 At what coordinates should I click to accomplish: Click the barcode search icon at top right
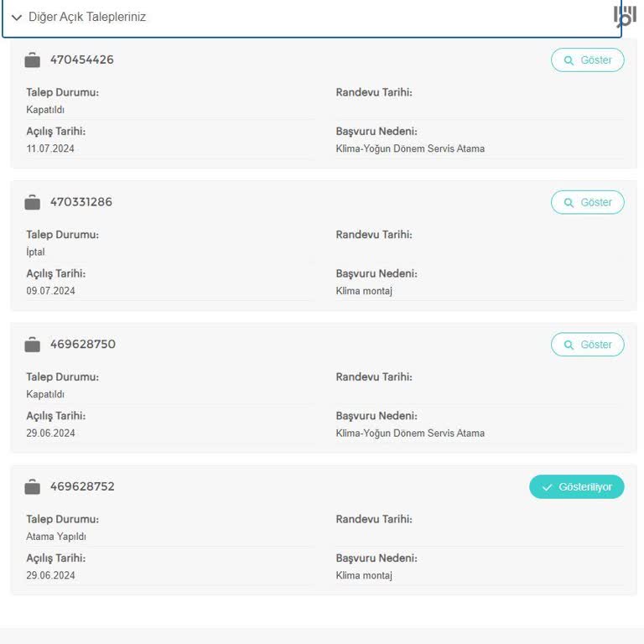tap(625, 16)
